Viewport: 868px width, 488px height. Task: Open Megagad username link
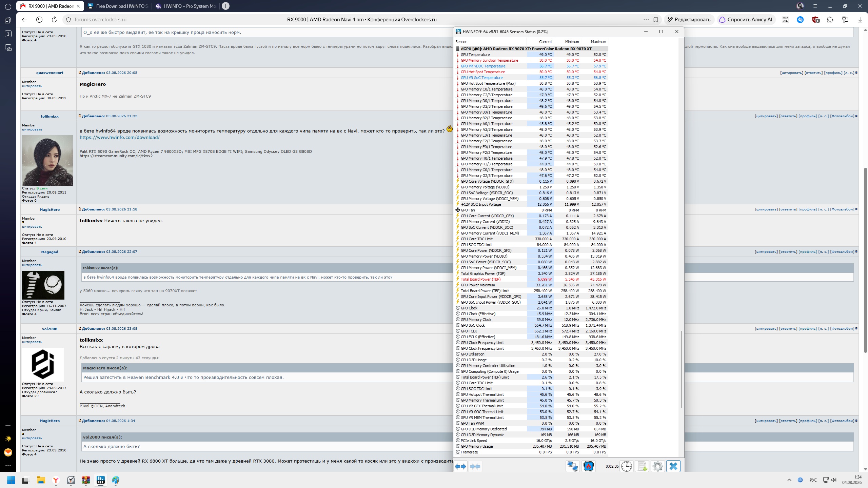[x=50, y=252]
